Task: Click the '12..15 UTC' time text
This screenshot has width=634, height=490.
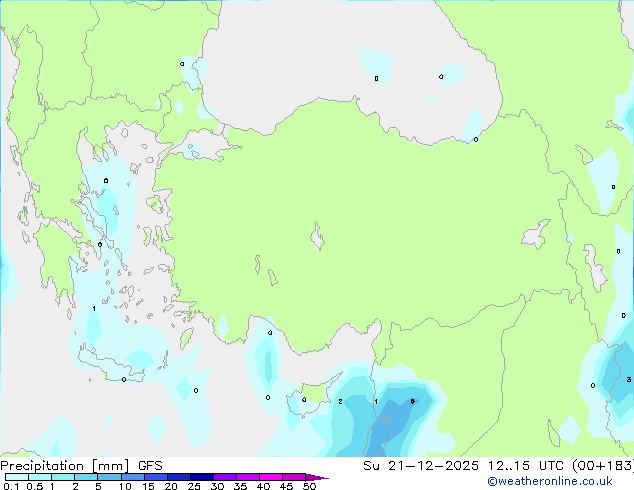Action: tap(526, 466)
